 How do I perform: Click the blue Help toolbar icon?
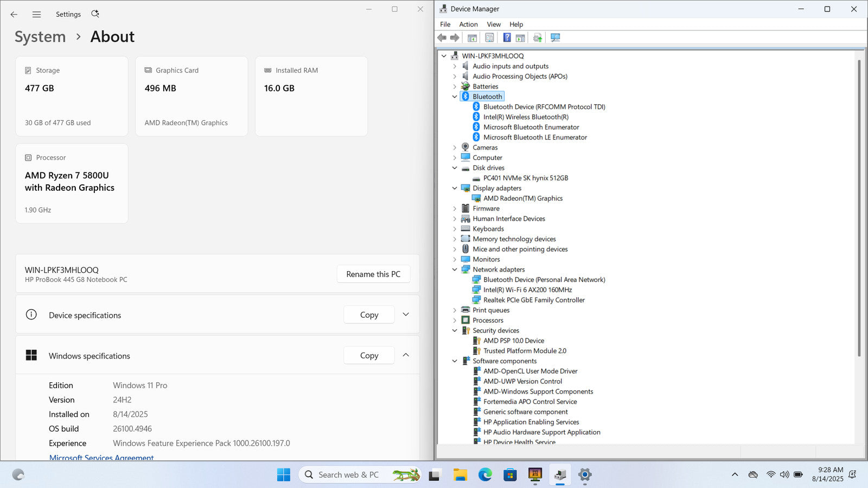tap(507, 37)
